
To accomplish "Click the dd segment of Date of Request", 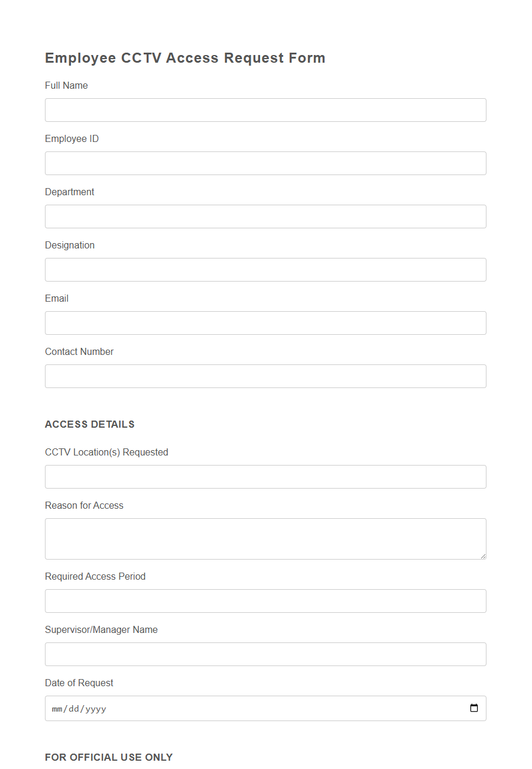I will [73, 708].
